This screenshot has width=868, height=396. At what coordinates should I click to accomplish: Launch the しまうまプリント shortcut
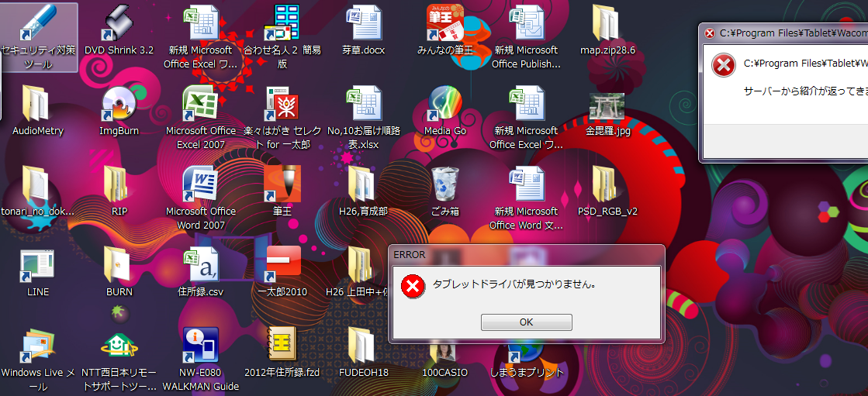(x=526, y=360)
